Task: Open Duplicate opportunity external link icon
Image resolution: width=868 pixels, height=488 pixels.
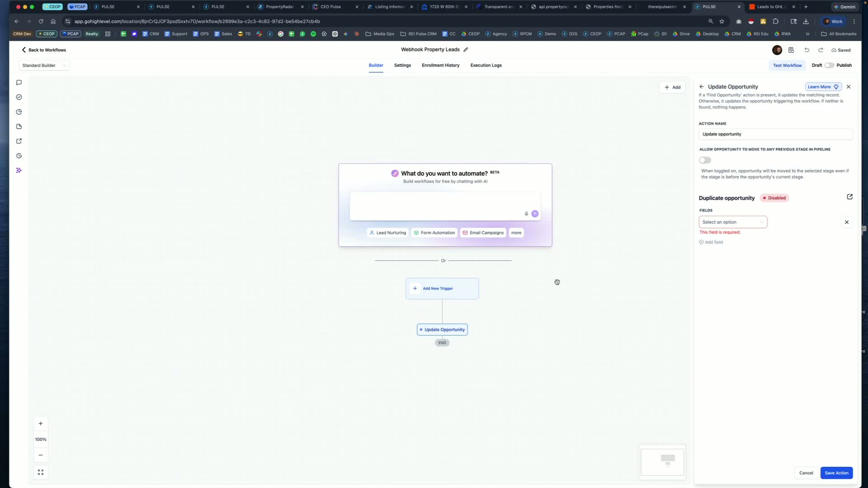Action: 850,197
